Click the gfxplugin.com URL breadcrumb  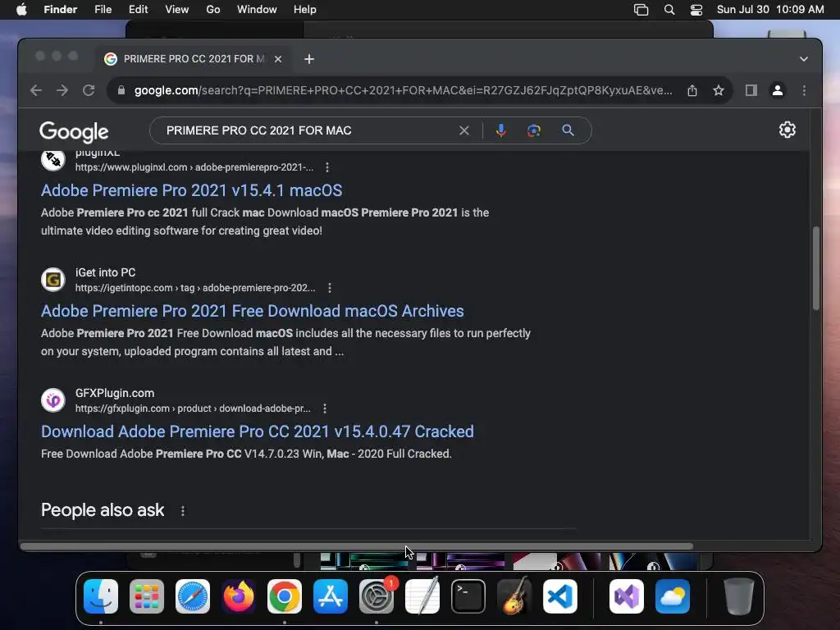coord(193,409)
